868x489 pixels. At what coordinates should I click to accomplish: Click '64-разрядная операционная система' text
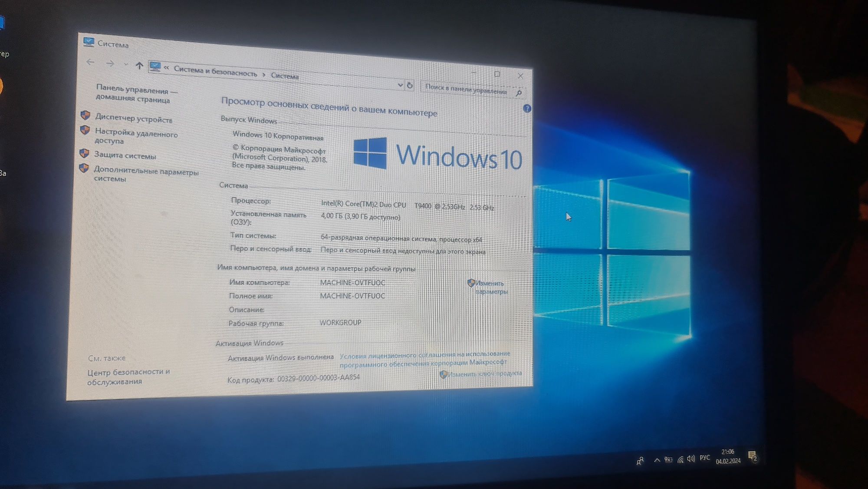(x=378, y=238)
